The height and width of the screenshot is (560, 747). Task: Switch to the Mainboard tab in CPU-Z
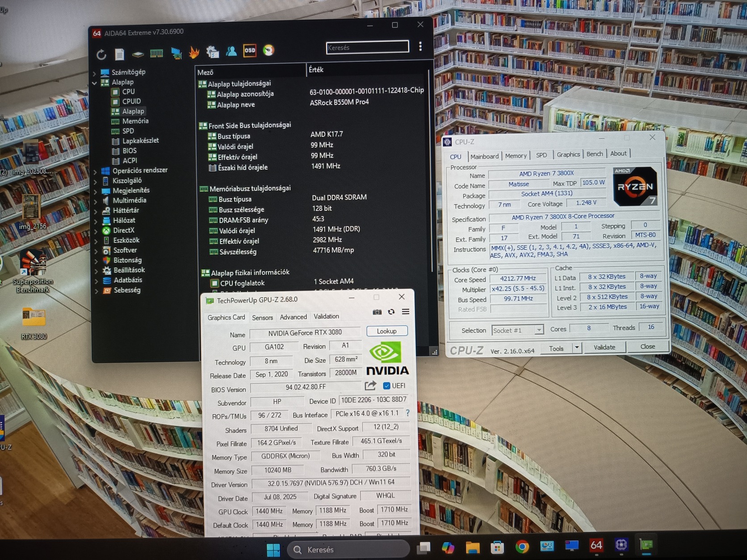tap(484, 156)
